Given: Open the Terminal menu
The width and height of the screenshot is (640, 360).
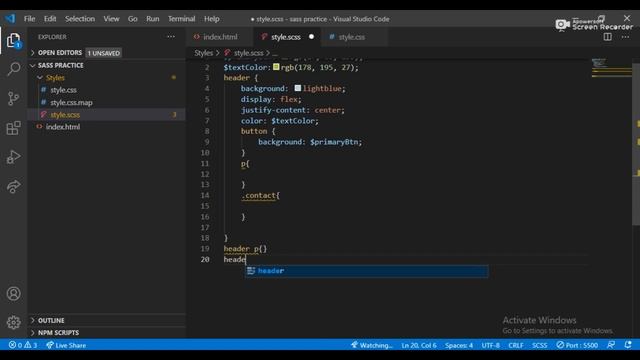Looking at the screenshot, I should (x=181, y=19).
